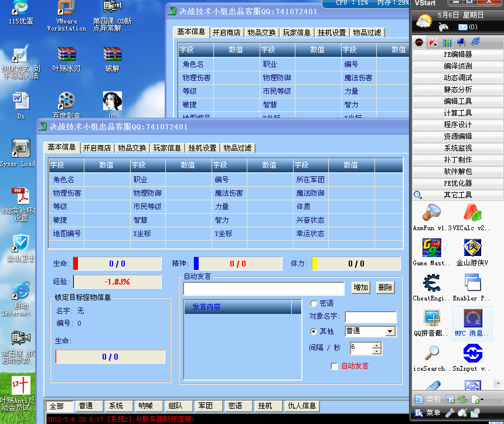Expand 编辑工具 category in VStart
The height and width of the screenshot is (424, 504).
tap(457, 101)
